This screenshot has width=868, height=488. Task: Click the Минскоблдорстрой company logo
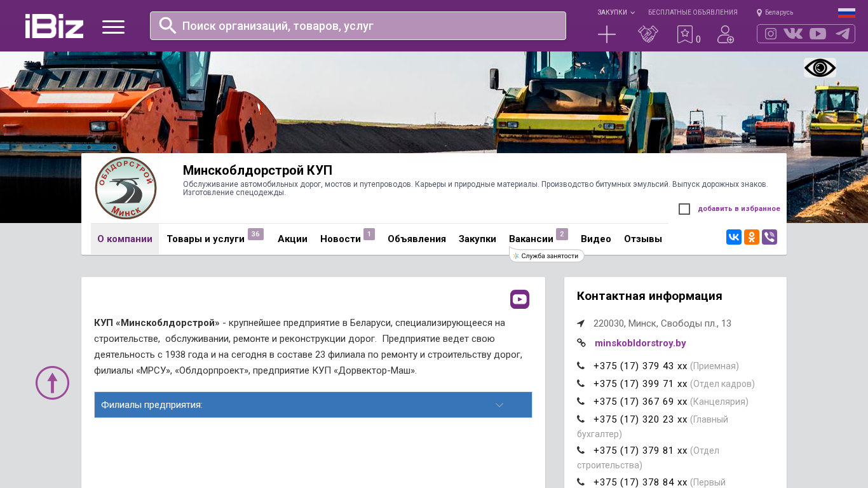tap(126, 188)
